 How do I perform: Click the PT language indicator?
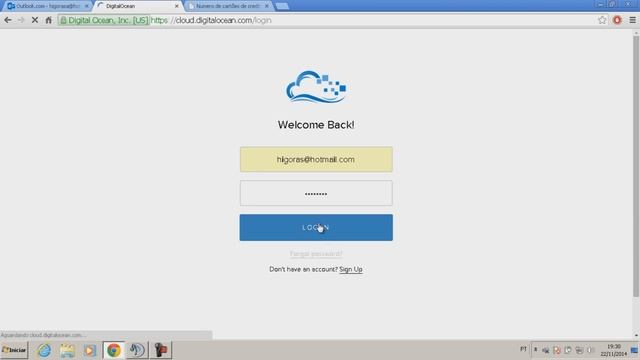(x=523, y=349)
